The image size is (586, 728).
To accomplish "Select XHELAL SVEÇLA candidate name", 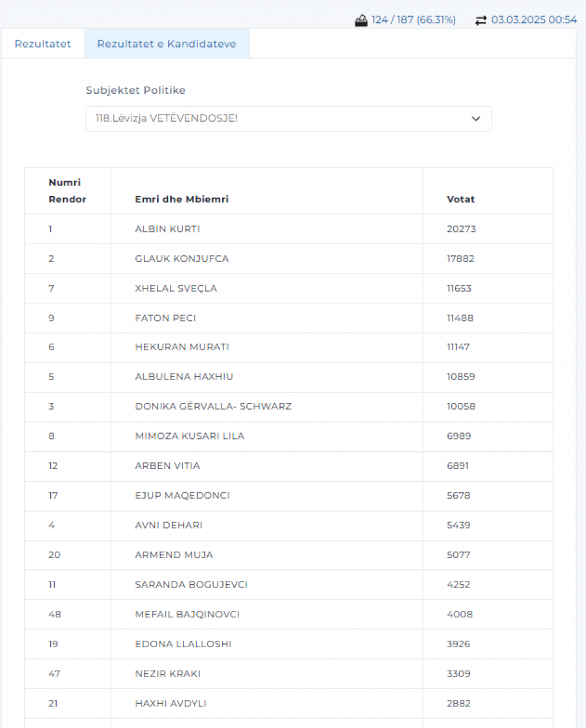I will pyautogui.click(x=176, y=288).
